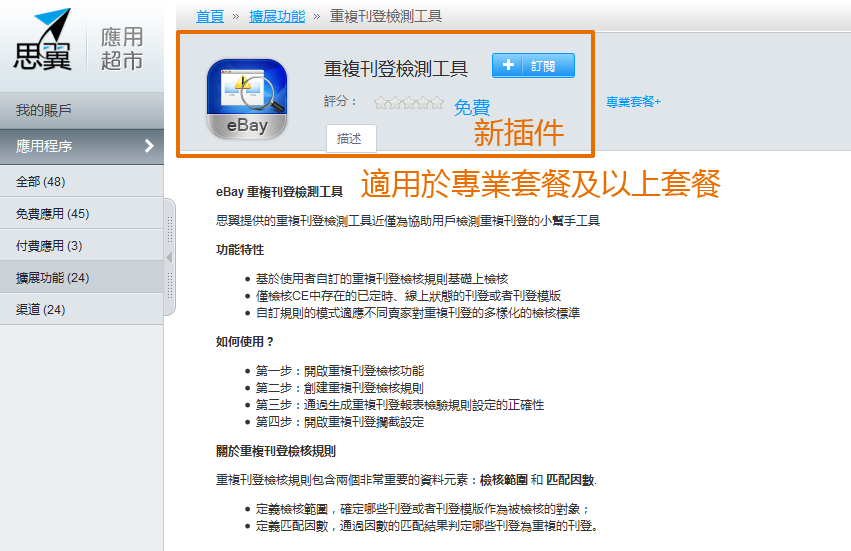Click the 第一步：開啟重複刊登檢核功能 line
Image resolution: width=851 pixels, height=551 pixels.
point(340,371)
